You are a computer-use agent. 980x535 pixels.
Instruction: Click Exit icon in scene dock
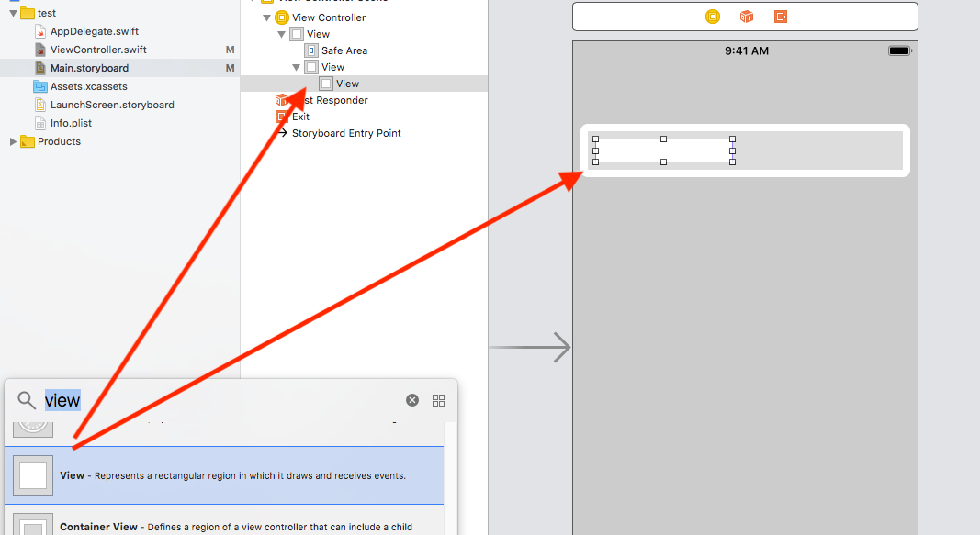coord(780,17)
